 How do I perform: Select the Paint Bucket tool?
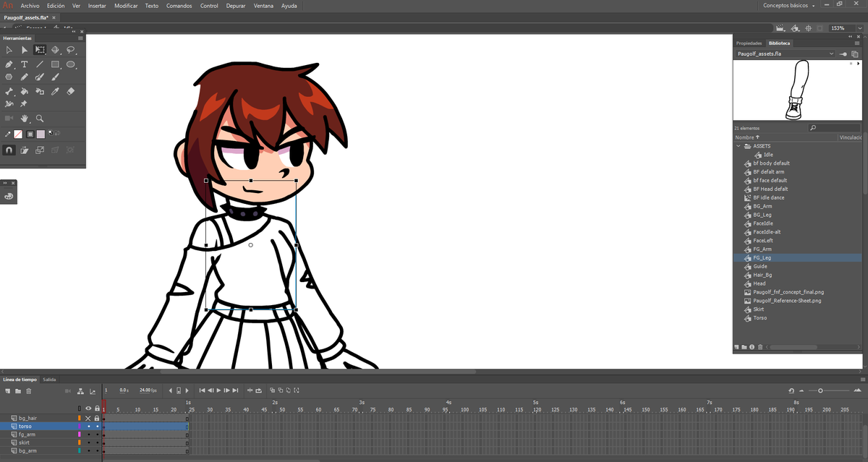[x=23, y=92]
